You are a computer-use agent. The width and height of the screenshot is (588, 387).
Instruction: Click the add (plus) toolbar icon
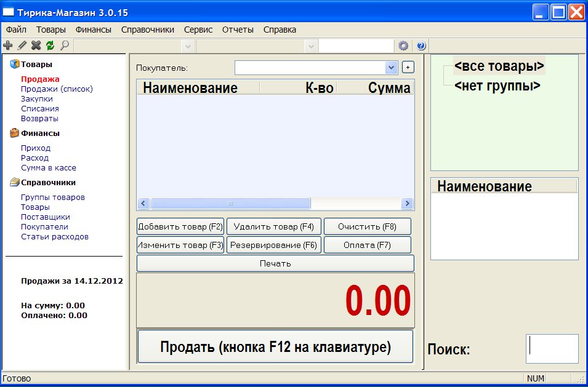(7, 46)
